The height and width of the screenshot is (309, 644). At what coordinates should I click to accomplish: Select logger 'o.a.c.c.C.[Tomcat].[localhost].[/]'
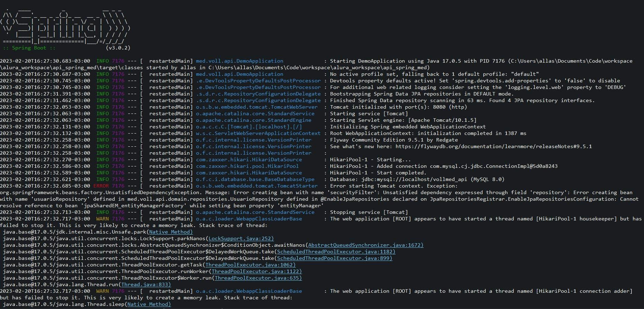(x=249, y=127)
